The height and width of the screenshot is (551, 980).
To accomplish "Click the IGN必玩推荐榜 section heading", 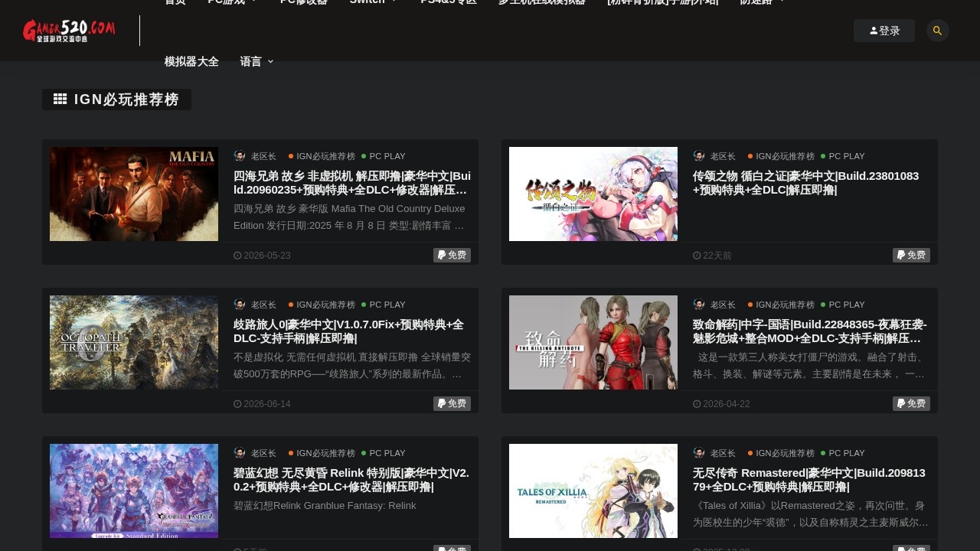I will click(116, 99).
